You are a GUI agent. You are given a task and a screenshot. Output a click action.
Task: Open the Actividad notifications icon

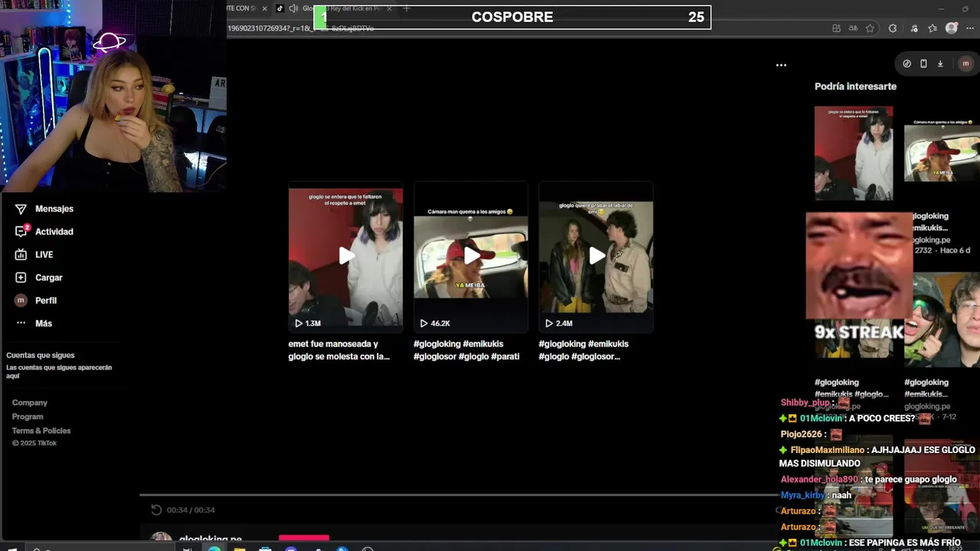point(21,231)
